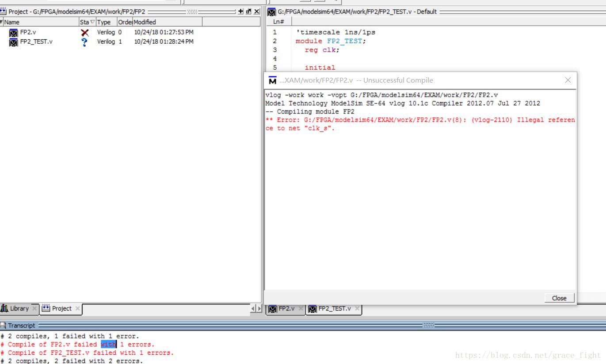The width and height of the screenshot is (606, 364).
Task: Click the Project panel title bar drag handle
Action: click(x=192, y=11)
